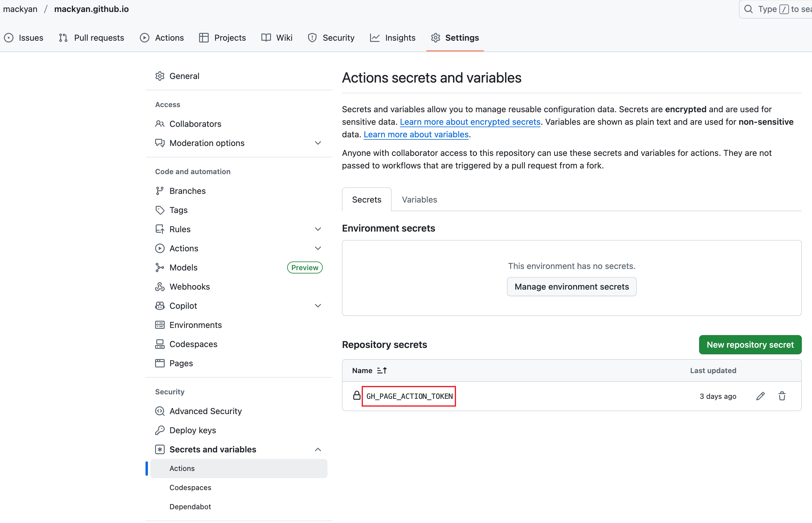Click the sort icon beside Name column
Screen dimensions: 812x523
[x=382, y=370]
